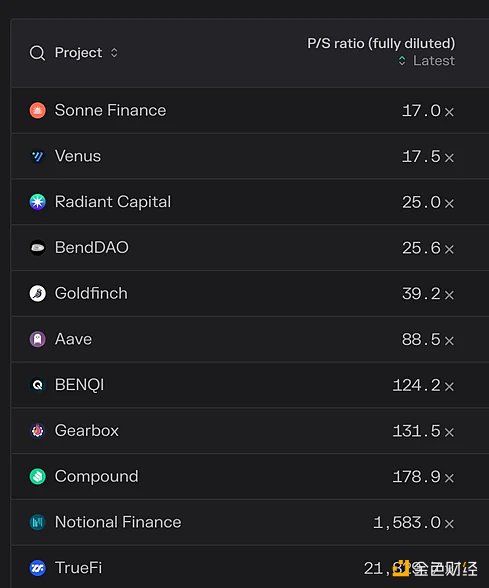The image size is (489, 588).
Task: Open the Compound project name
Action: pos(96,477)
